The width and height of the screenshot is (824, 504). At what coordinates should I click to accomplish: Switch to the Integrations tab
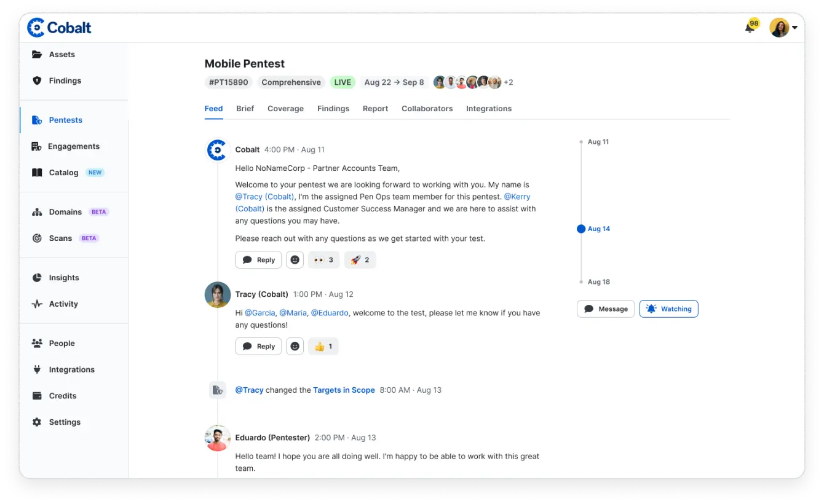pyautogui.click(x=489, y=109)
